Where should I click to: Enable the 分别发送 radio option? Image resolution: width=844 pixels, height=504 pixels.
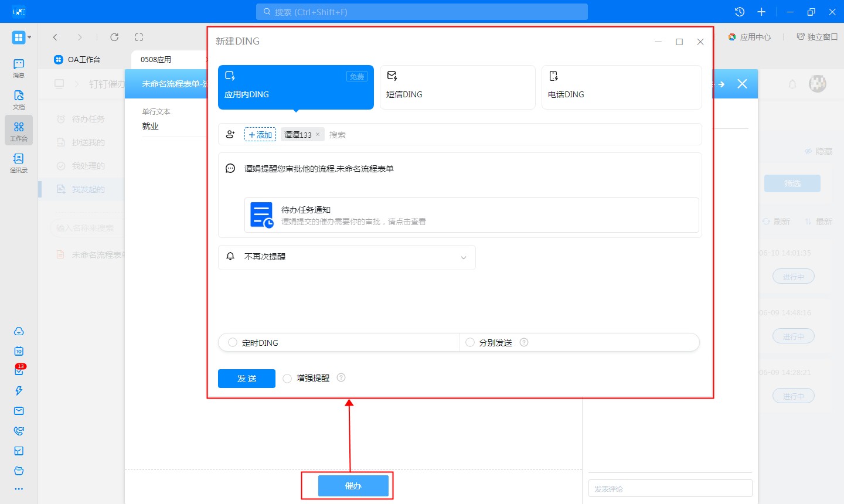[x=470, y=342]
